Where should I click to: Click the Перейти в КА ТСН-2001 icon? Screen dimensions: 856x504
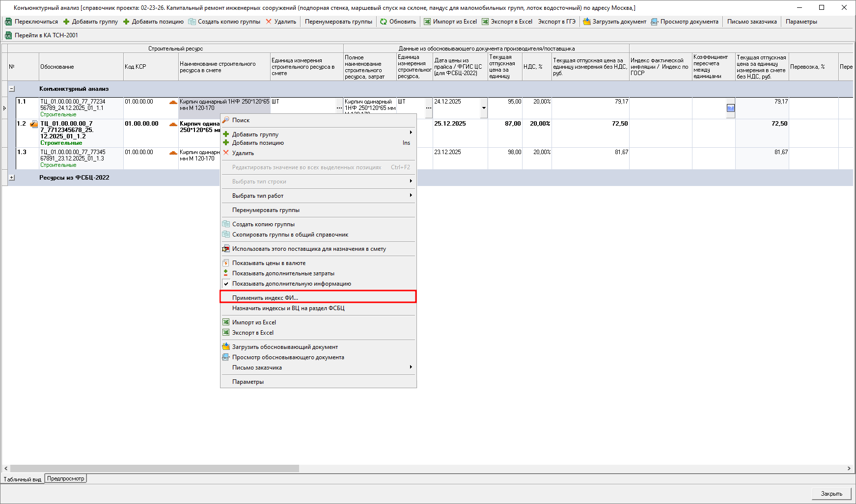(8, 35)
